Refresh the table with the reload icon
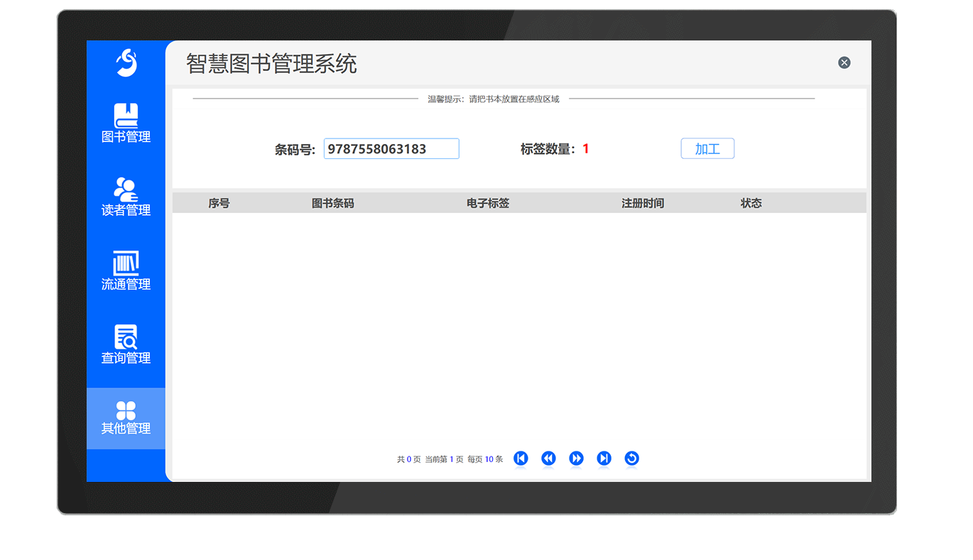The height and width of the screenshot is (560, 973). pos(631,459)
